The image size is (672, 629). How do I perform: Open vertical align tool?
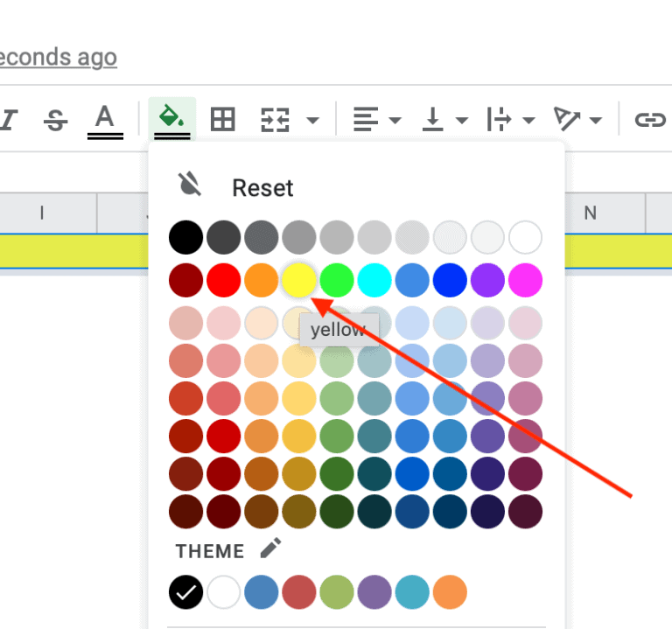[433, 120]
